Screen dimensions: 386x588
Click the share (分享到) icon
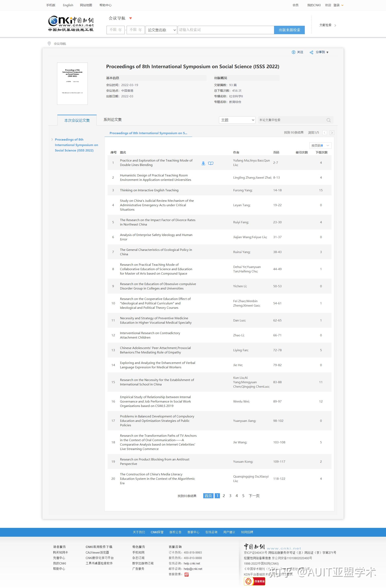coord(311,52)
